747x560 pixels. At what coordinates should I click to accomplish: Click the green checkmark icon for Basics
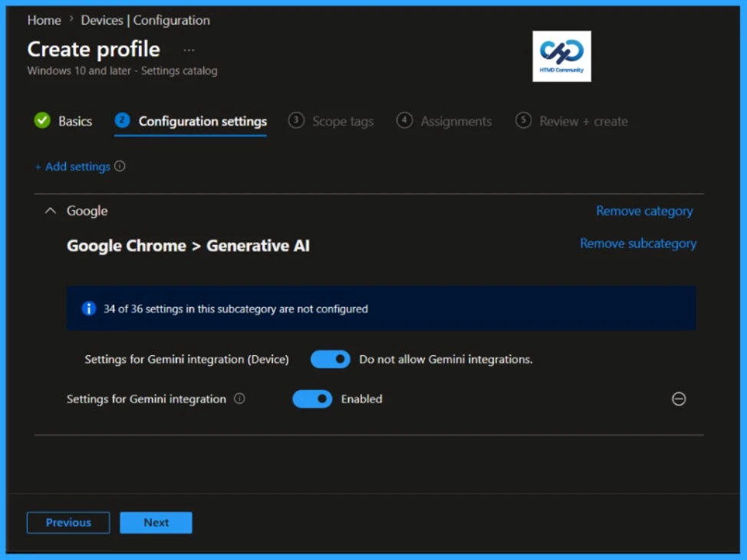pyautogui.click(x=42, y=120)
